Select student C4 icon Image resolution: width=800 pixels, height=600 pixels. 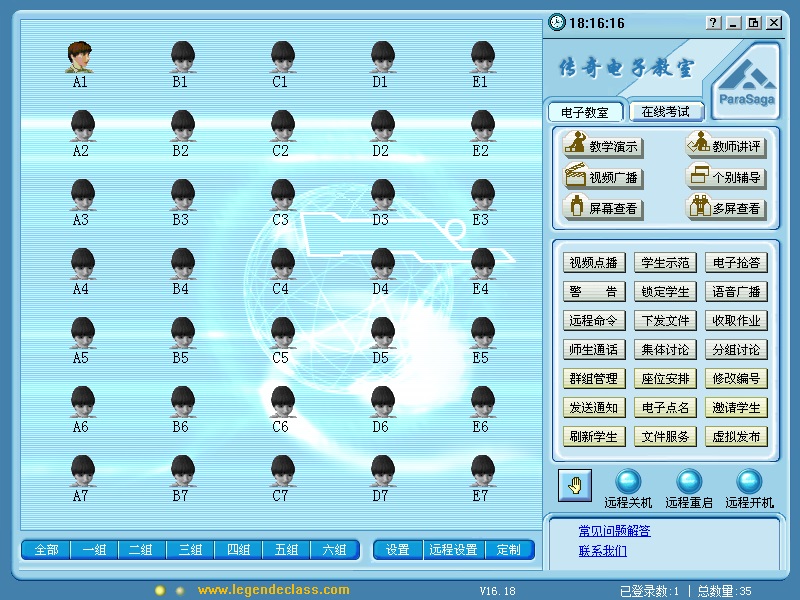click(282, 264)
